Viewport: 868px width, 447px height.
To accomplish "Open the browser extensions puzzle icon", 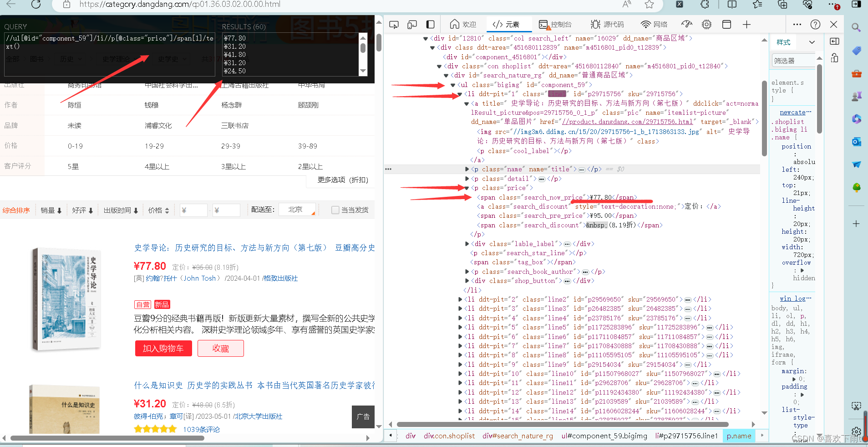I will click(x=705, y=5).
